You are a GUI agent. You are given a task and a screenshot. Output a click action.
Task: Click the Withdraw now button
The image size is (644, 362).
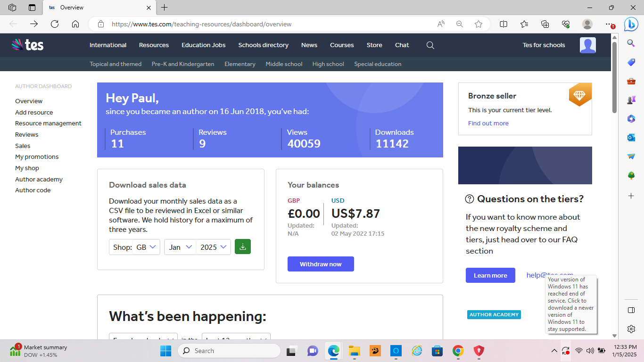[x=321, y=264]
